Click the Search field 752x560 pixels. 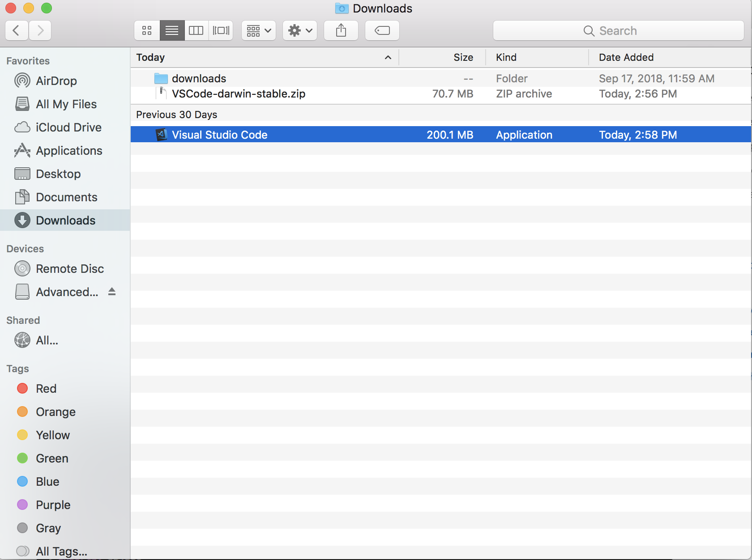click(618, 30)
